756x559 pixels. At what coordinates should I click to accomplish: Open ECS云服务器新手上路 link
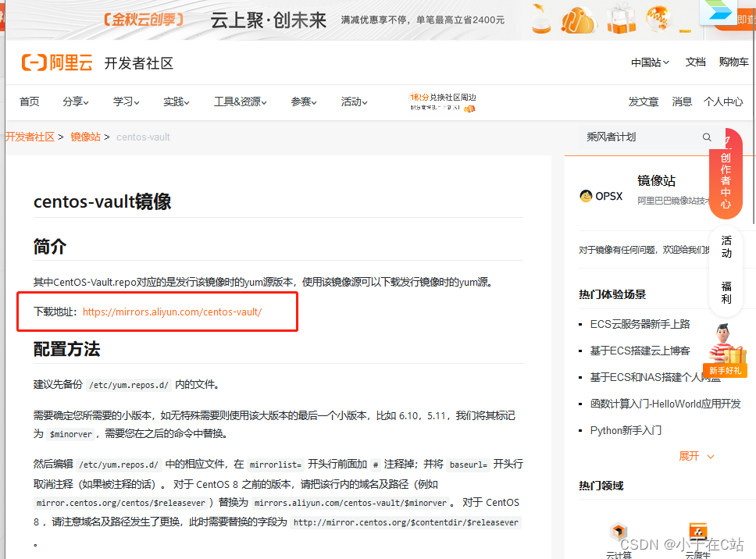640,324
